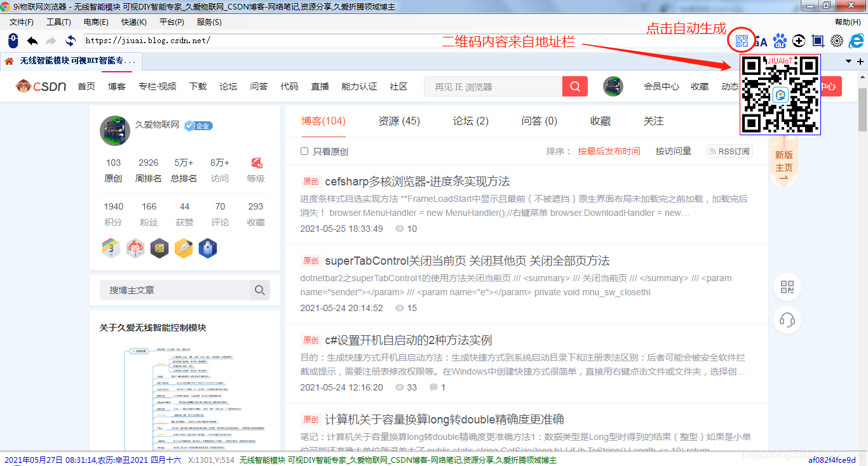Click the blue lock-shaped medal badge
This screenshot has width=868, height=466.
tap(208, 248)
